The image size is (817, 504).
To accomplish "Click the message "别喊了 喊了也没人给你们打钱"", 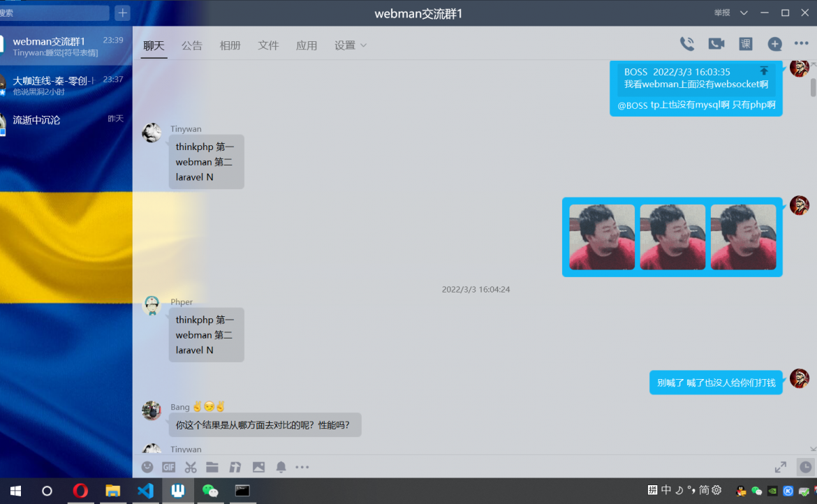I will pos(716,383).
